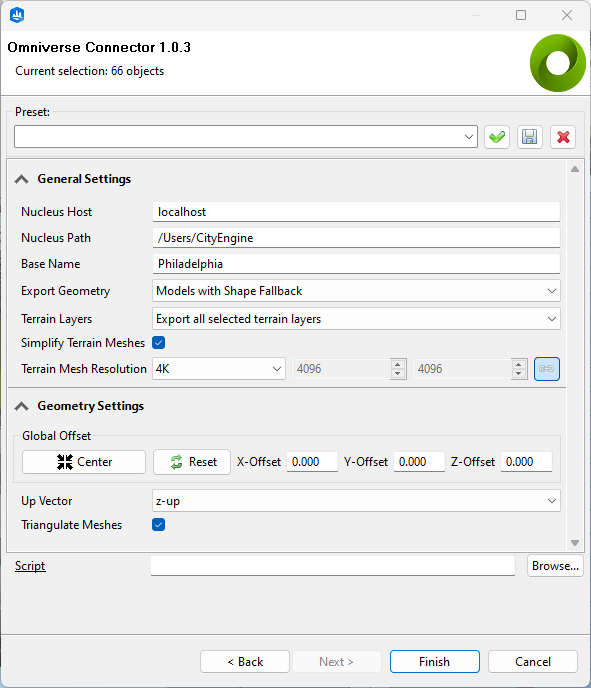591x688 pixels.
Task: Click the Cancel button
Action: [533, 662]
